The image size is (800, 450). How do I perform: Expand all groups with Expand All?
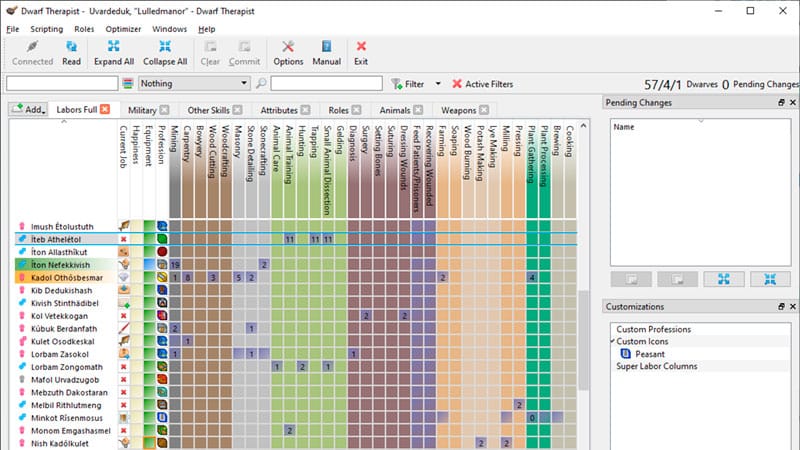tap(114, 52)
